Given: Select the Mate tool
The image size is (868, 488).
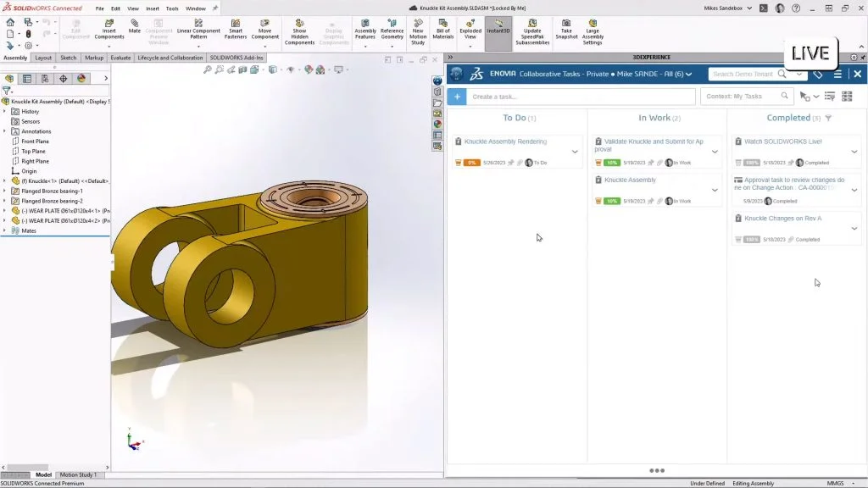Looking at the screenshot, I should pyautogui.click(x=135, y=26).
